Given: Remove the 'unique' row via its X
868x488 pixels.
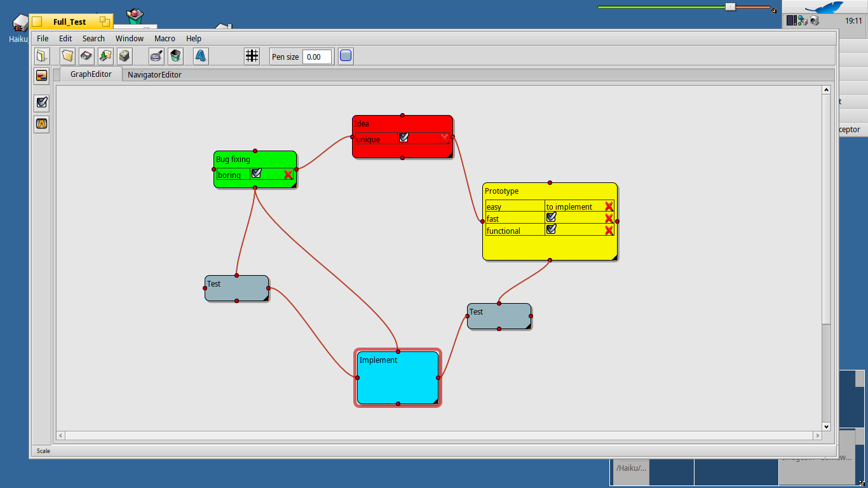Looking at the screenshot, I should [445, 138].
